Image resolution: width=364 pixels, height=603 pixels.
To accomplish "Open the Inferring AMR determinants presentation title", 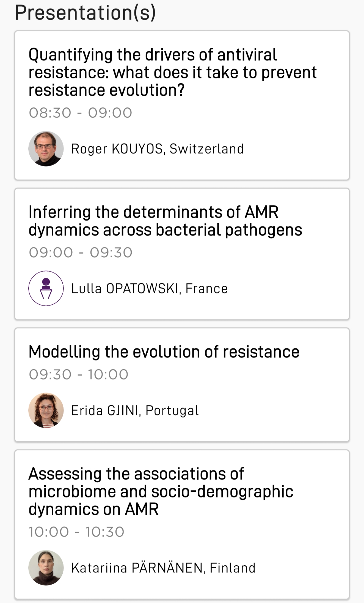I will point(165,221).
